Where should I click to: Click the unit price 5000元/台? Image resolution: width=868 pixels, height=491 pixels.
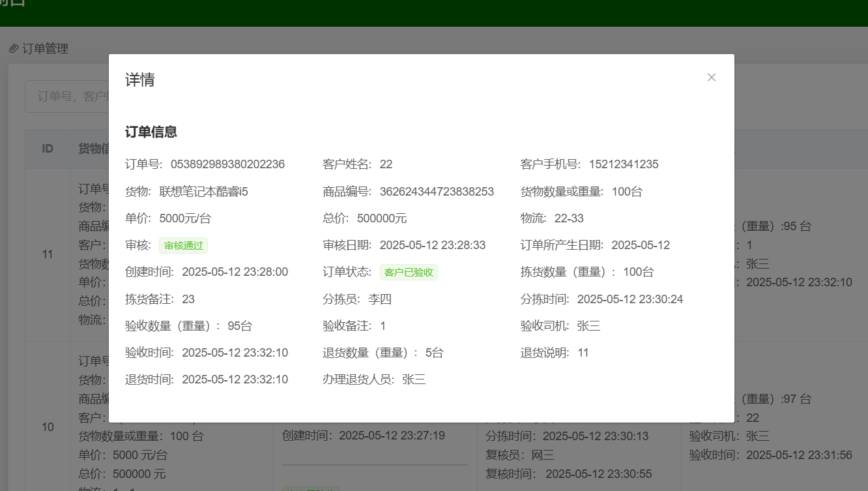click(185, 218)
